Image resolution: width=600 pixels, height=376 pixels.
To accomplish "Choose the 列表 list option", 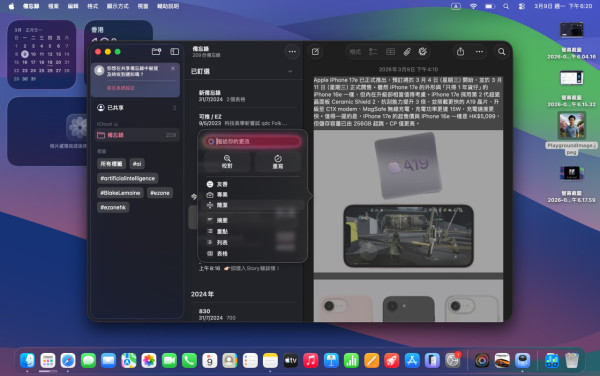I will (253, 243).
